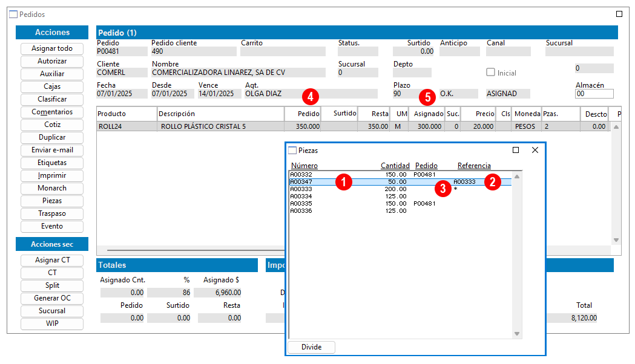Click the Descto column header
This screenshot has height=364, width=635.
(x=594, y=114)
